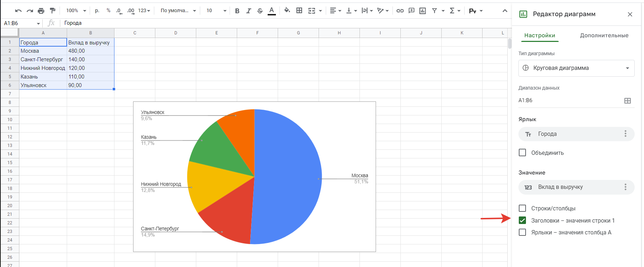Viewport: 644px width, 267px height.
Task: Open the Круговая диаграмма chart type dropdown
Action: pyautogui.click(x=576, y=68)
